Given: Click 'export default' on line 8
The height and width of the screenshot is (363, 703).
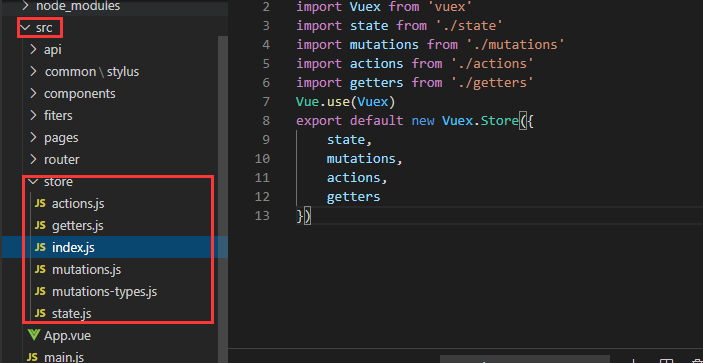Looking at the screenshot, I should pos(350,121).
